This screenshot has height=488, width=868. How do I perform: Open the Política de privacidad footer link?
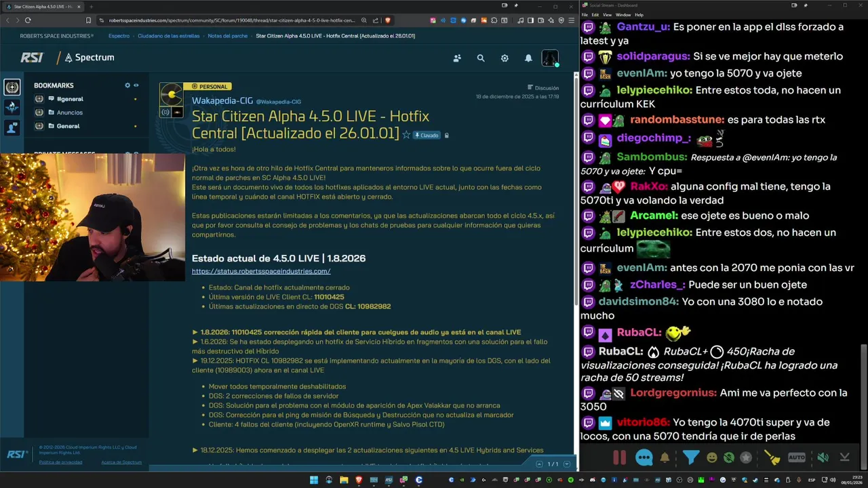(60, 462)
